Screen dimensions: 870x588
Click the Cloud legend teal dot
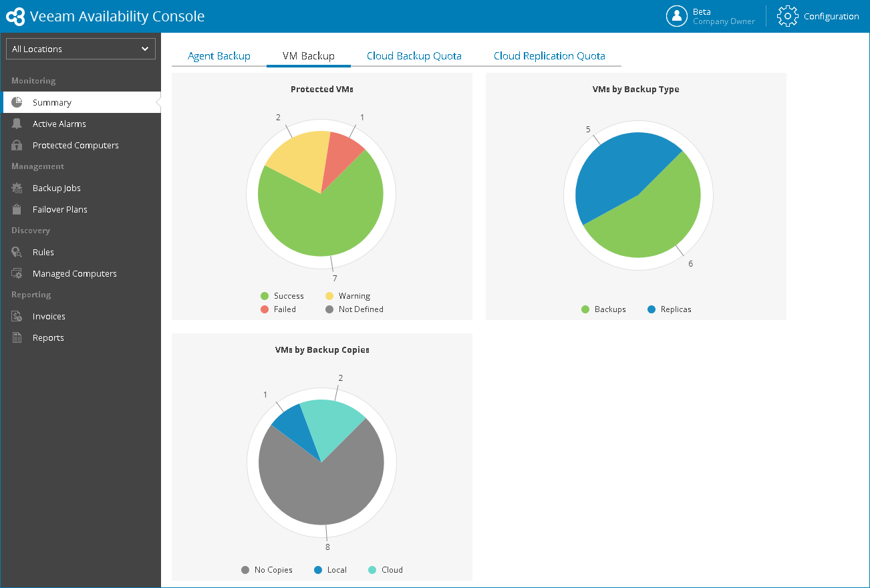[x=372, y=570]
